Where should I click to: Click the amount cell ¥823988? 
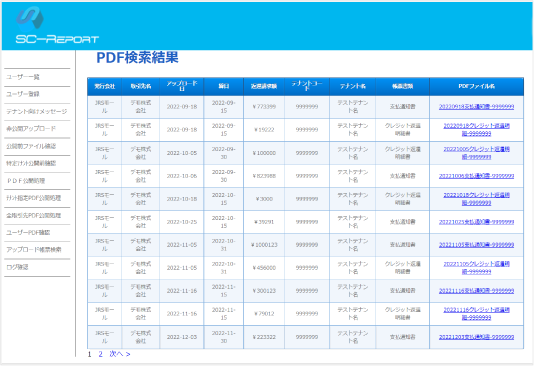pyautogui.click(x=264, y=176)
